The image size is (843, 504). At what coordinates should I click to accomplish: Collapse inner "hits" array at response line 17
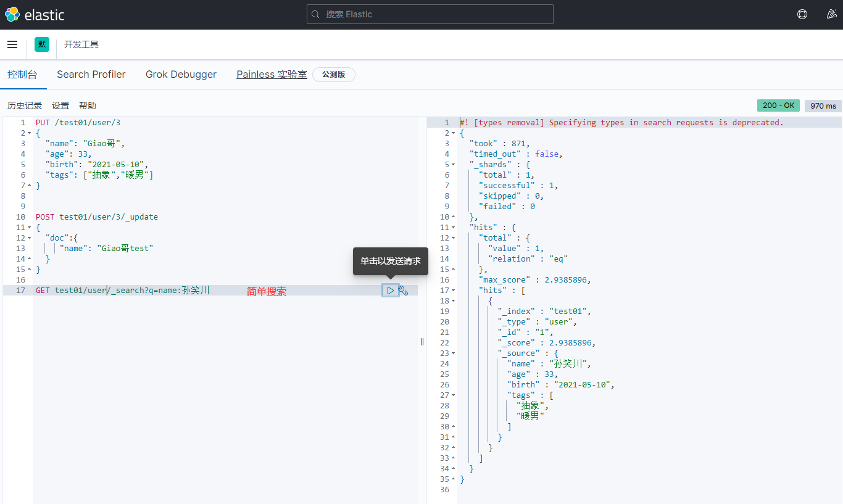pyautogui.click(x=453, y=291)
